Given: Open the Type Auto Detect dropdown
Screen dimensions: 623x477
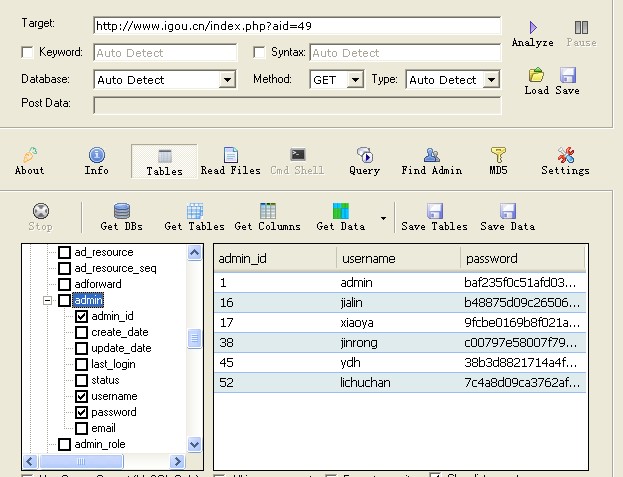Looking at the screenshot, I should click(x=491, y=79).
